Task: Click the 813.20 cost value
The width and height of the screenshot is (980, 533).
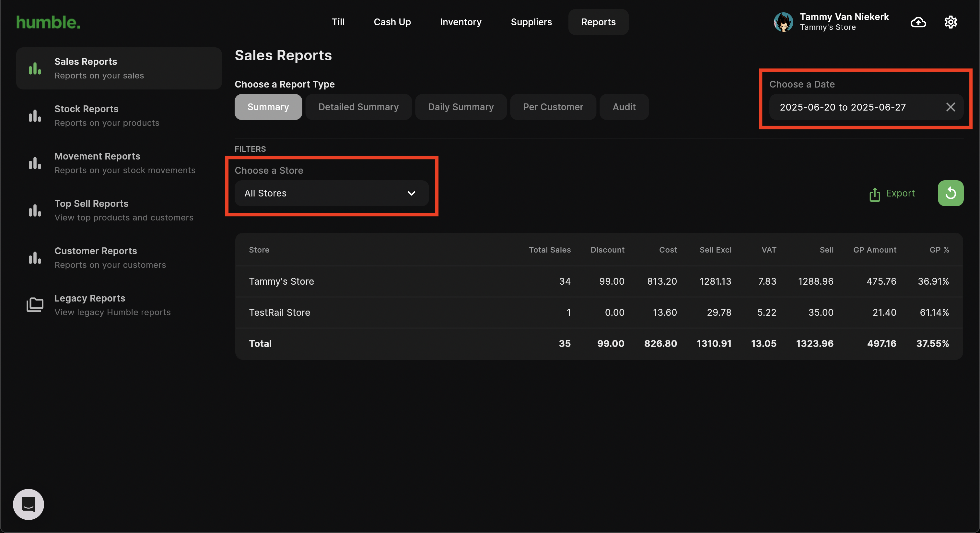Action: (x=662, y=281)
